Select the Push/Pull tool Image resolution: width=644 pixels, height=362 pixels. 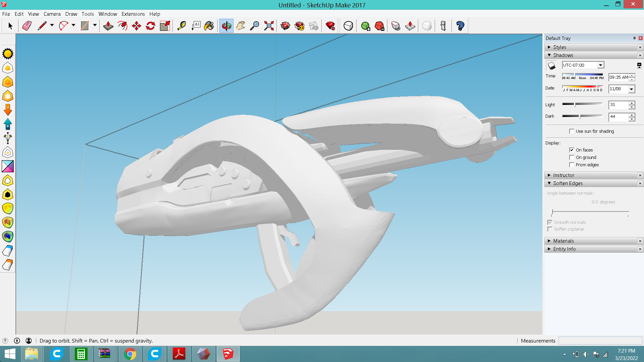pyautogui.click(x=108, y=26)
